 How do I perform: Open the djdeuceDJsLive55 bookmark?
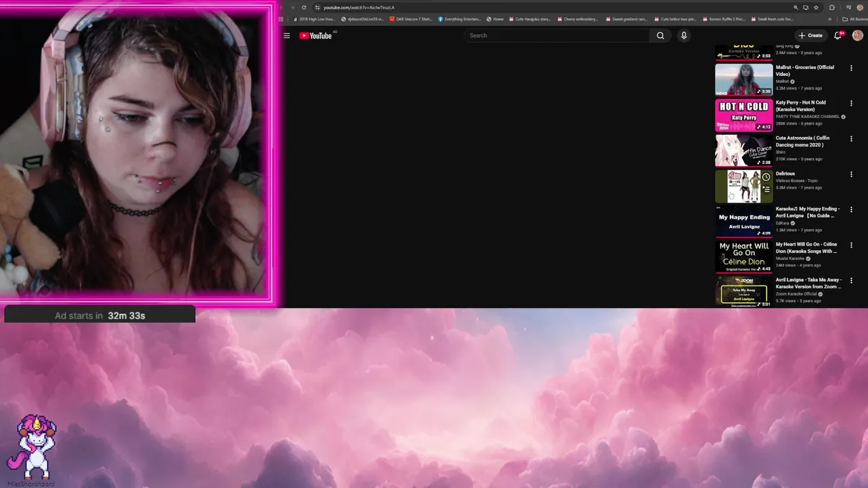point(363,19)
